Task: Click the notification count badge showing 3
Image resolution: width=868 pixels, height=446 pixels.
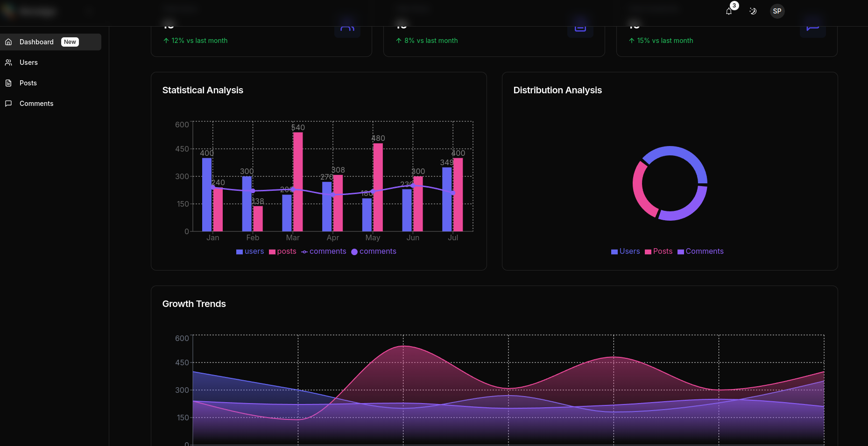Action: point(734,6)
